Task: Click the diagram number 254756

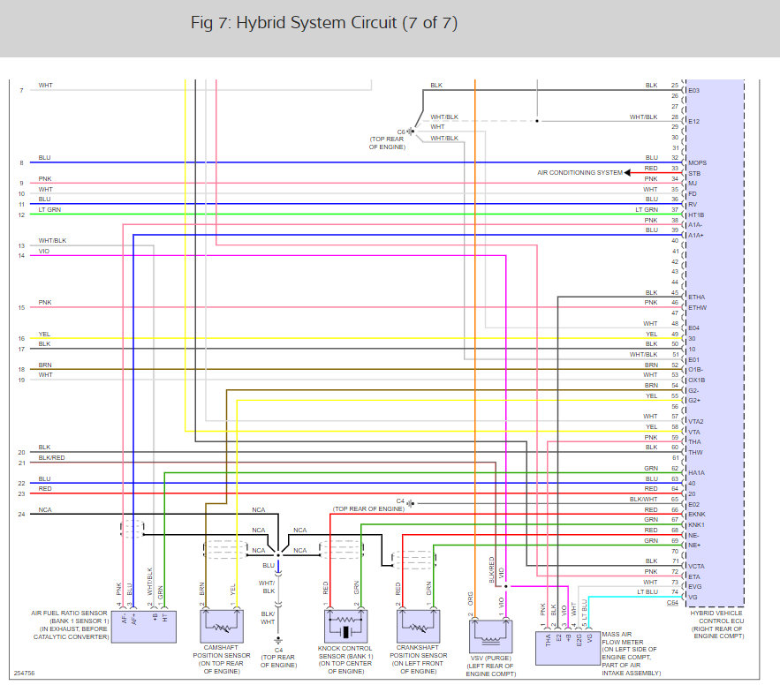Action: 25,674
